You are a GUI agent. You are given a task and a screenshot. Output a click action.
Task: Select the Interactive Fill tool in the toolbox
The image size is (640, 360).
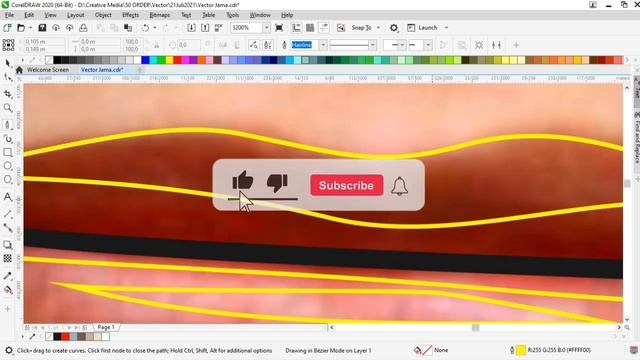tap(8, 290)
